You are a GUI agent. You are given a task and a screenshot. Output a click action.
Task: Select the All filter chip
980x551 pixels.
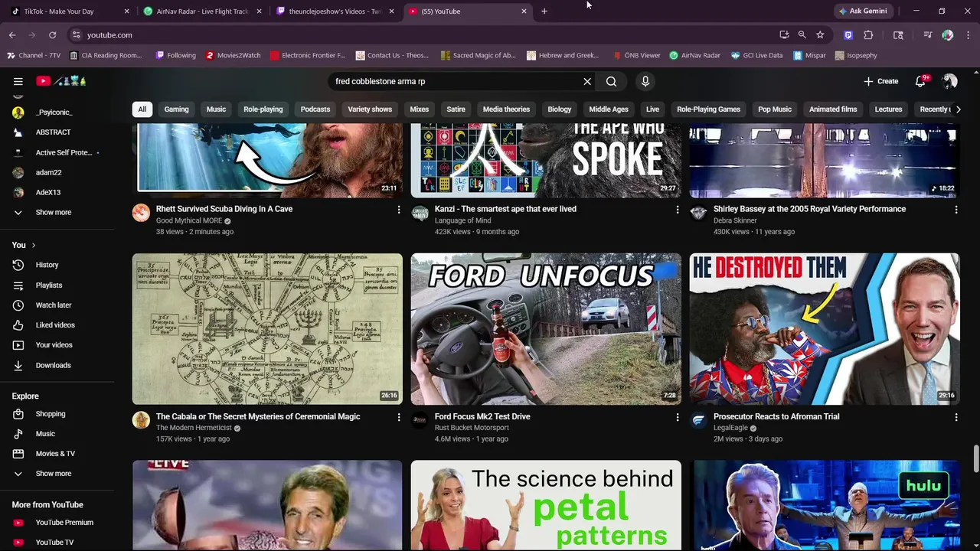(142, 109)
